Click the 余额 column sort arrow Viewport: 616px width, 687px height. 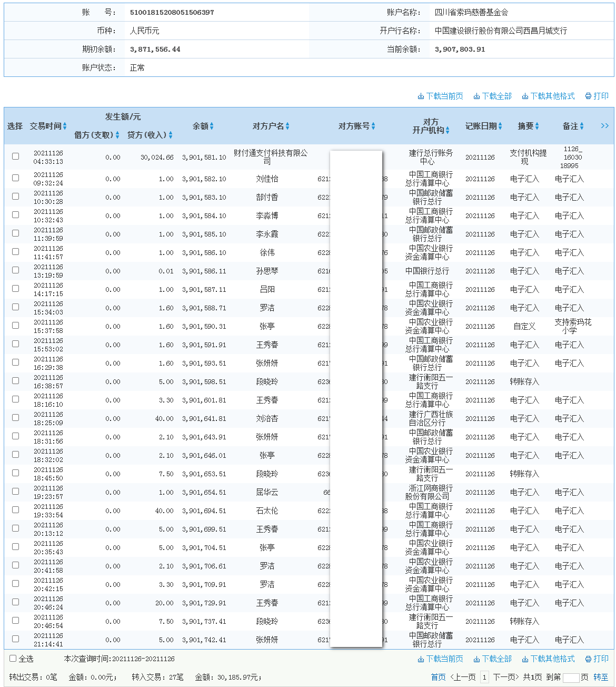pos(212,126)
